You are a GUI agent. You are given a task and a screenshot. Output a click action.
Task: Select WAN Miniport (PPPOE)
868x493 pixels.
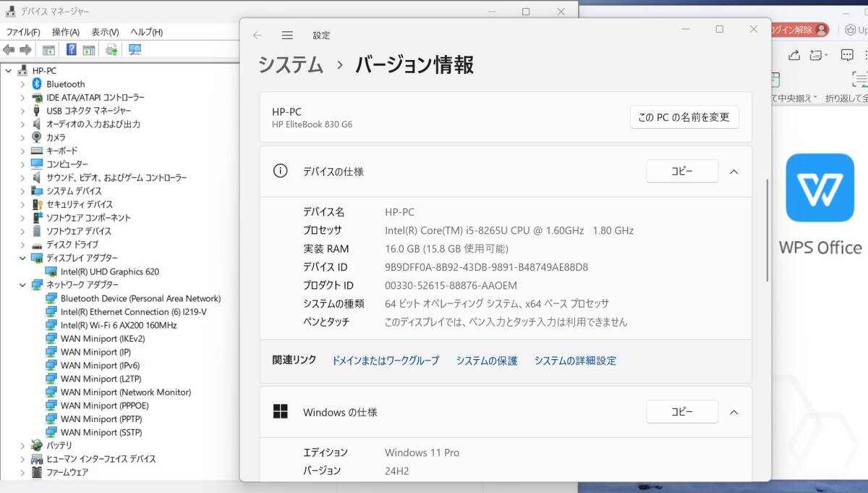(103, 405)
